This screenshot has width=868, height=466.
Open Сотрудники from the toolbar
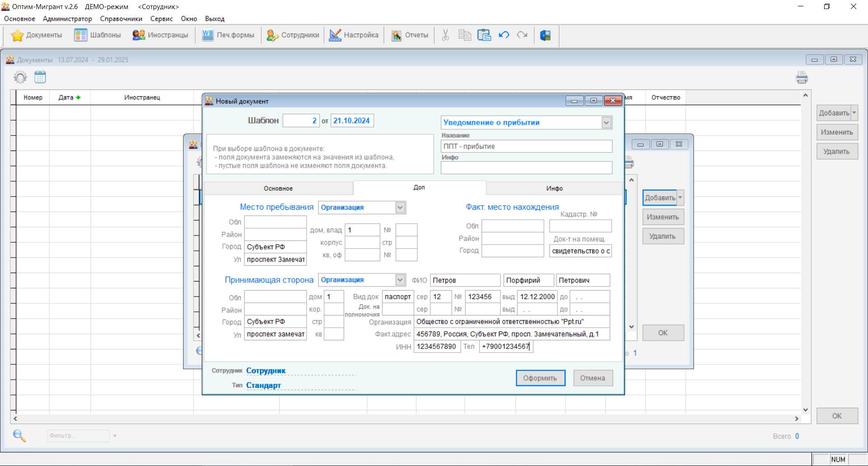tap(292, 35)
